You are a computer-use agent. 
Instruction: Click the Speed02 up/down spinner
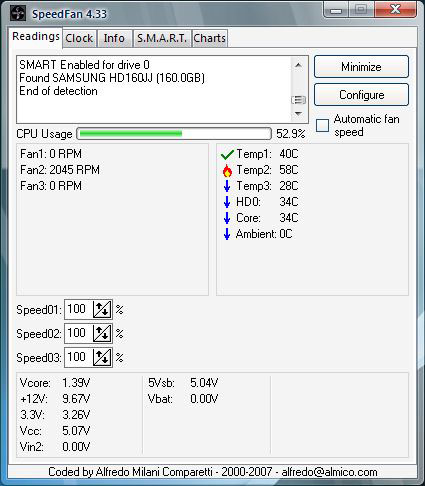pyautogui.click(x=102, y=334)
